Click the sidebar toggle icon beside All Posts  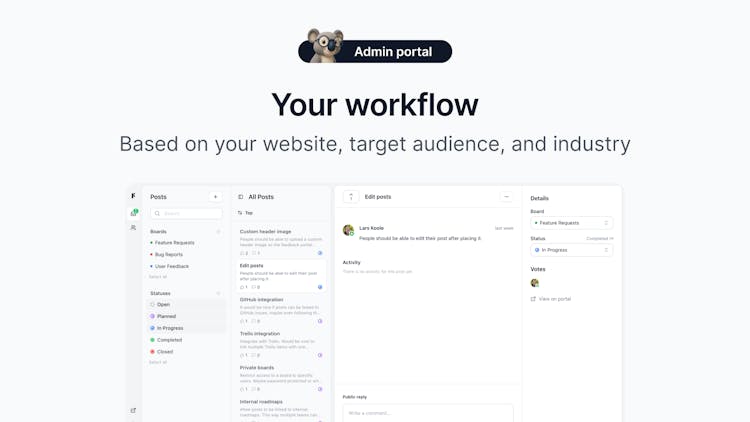click(241, 197)
